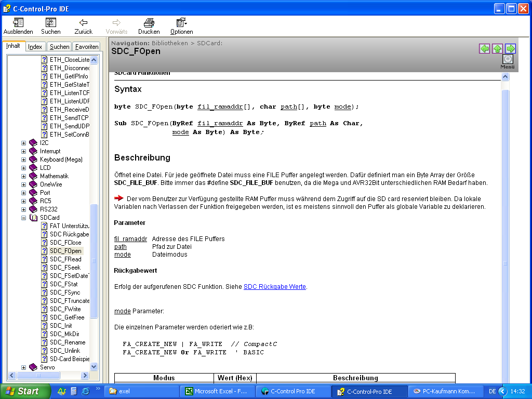Open the Menü gear icon
The height and width of the screenshot is (399, 532).
[508, 59]
